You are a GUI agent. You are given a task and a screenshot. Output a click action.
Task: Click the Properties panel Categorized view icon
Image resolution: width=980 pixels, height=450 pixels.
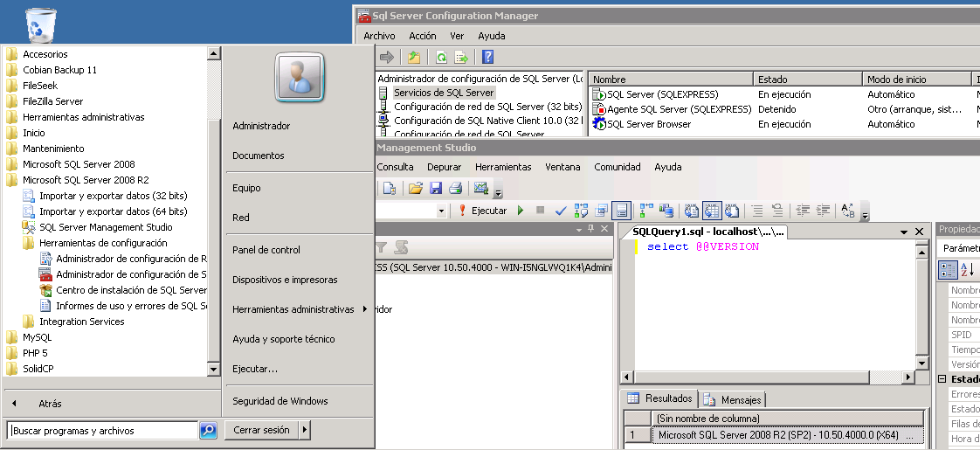[949, 270]
